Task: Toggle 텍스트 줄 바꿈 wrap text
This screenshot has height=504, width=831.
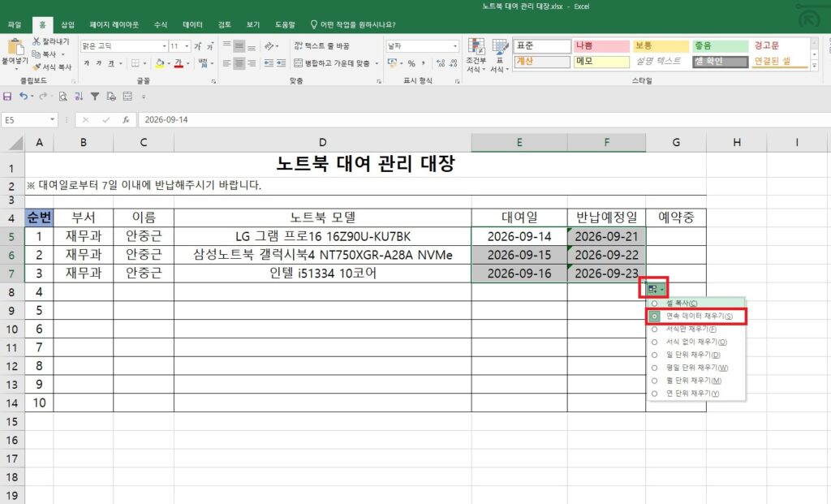Action: [x=321, y=46]
